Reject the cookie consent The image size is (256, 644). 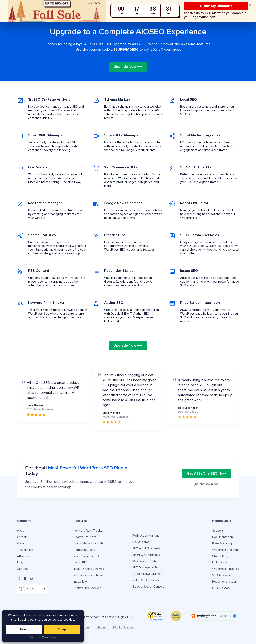pyautogui.click(x=24, y=629)
